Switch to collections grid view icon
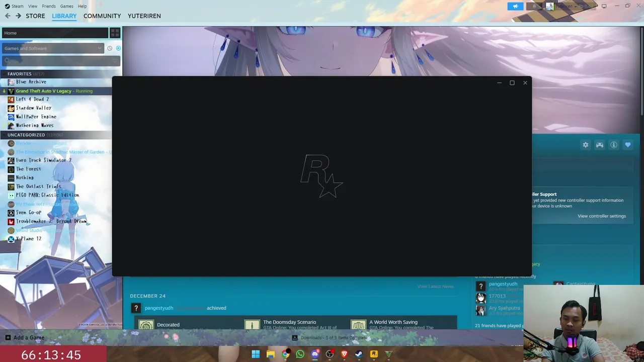 click(x=115, y=33)
